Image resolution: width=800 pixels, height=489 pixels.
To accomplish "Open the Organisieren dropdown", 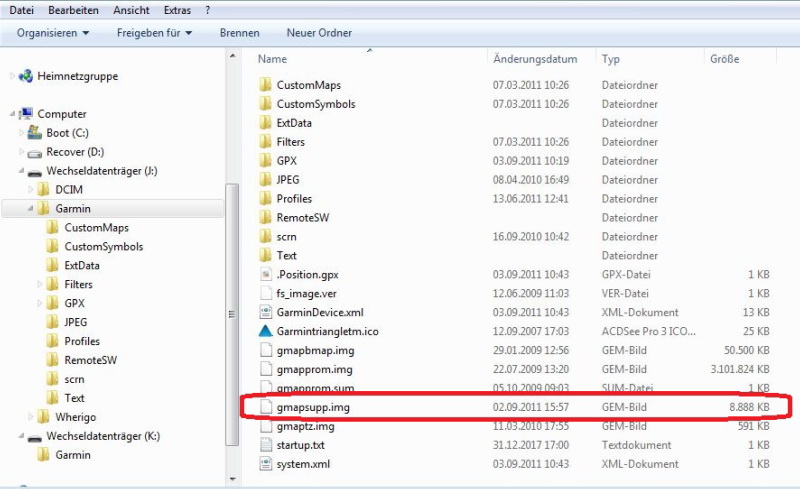I will tap(53, 33).
